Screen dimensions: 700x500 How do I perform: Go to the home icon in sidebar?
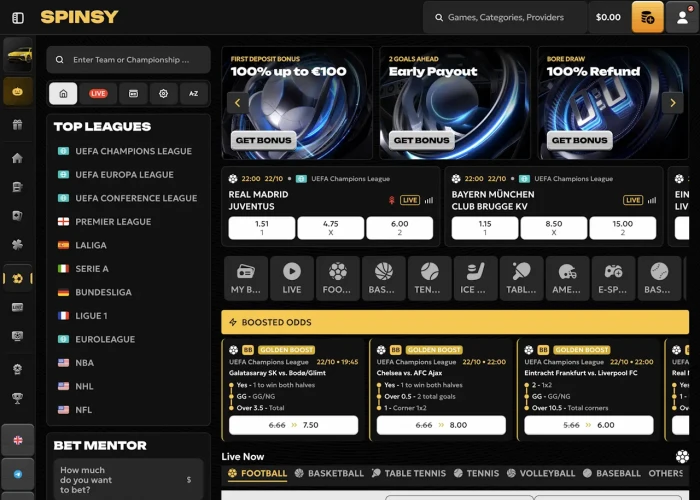pos(17,158)
